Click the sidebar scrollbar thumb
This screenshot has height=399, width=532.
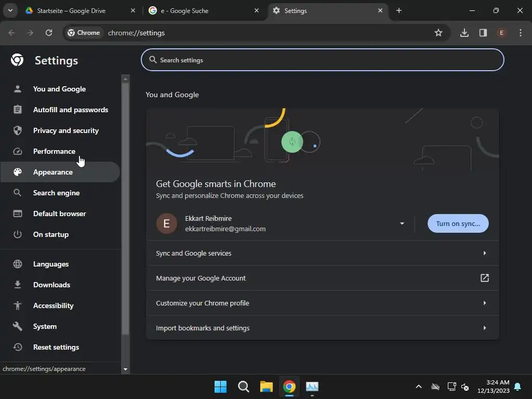[x=126, y=209]
